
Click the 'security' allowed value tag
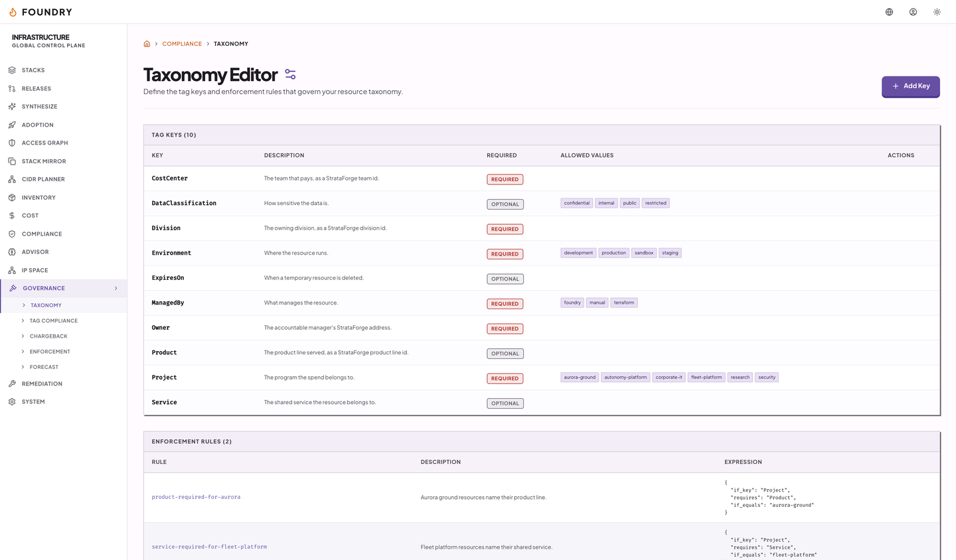point(767,378)
